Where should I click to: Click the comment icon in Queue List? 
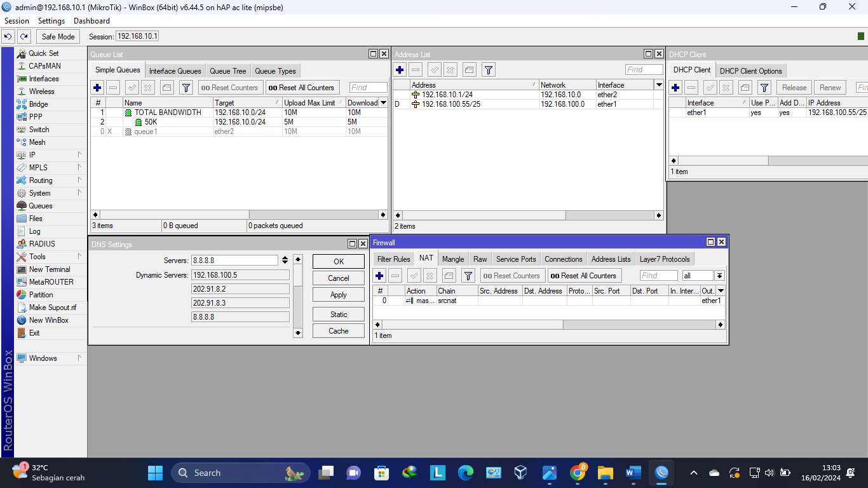coord(166,88)
